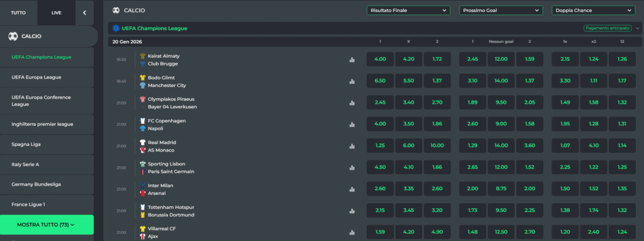Select Germany Bundesliga in the sidebar
This screenshot has width=644, height=241.
click(x=47, y=184)
